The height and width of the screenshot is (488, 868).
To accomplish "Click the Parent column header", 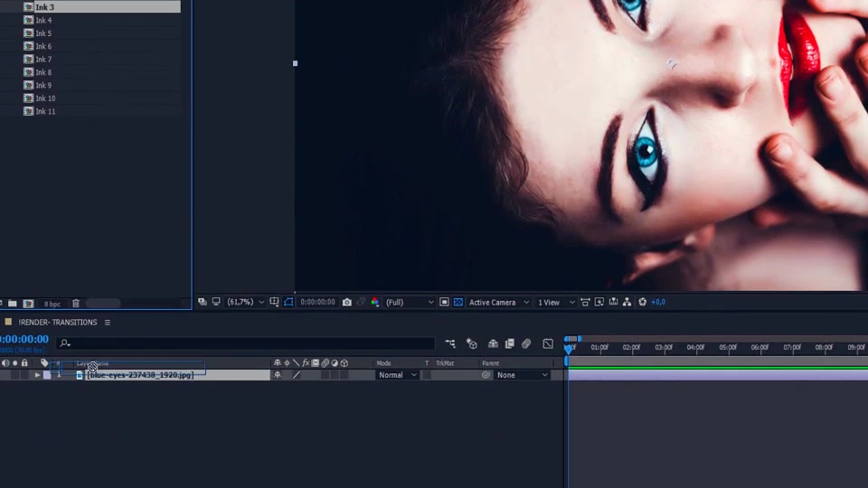I will [x=490, y=363].
